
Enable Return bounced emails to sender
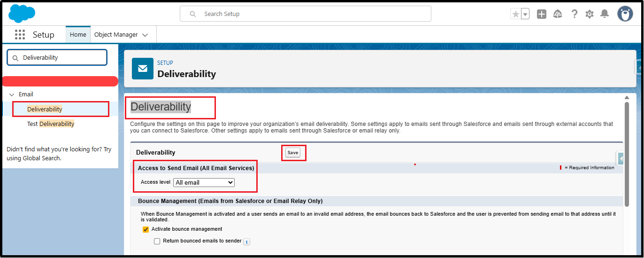157,241
